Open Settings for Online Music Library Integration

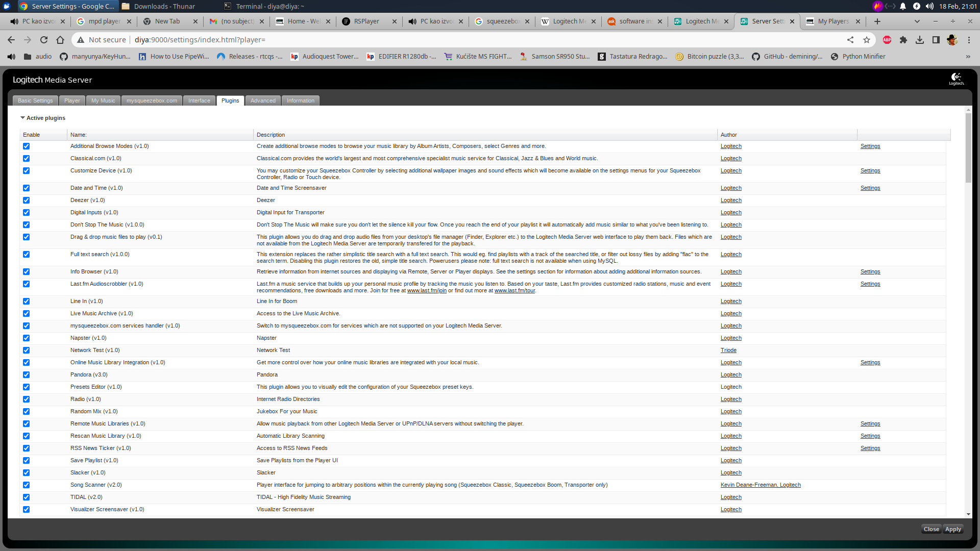870,363
